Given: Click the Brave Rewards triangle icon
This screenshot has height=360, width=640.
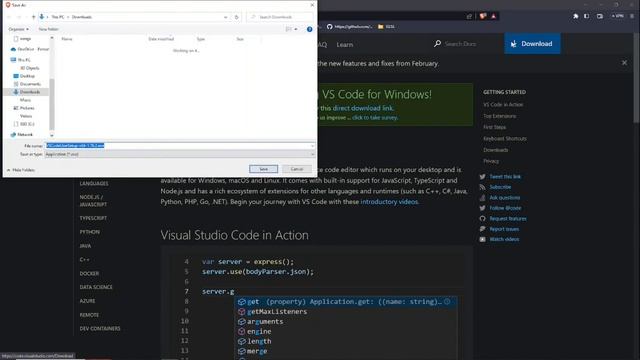Looking at the screenshot, I should (493, 16).
